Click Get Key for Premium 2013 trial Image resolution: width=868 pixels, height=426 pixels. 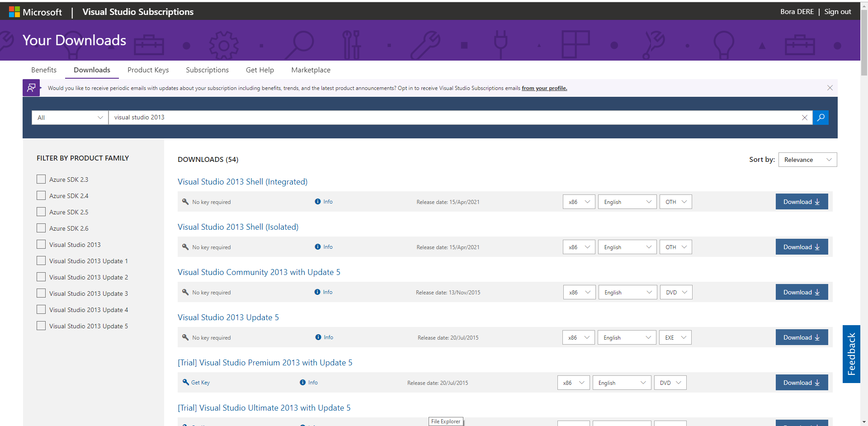coord(196,383)
